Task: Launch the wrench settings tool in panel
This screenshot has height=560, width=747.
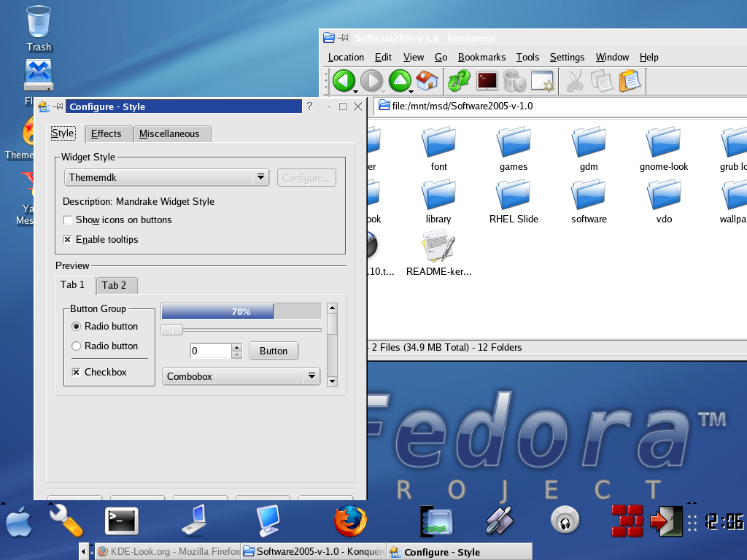Action: pos(66,521)
